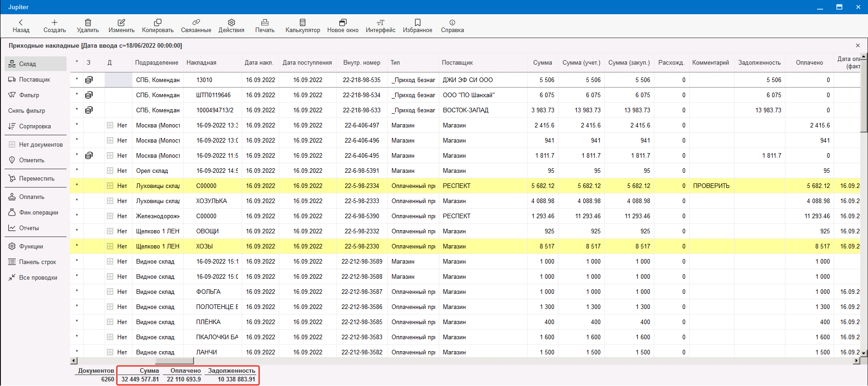
Task: Open the Действия gear menu
Action: coord(232,26)
